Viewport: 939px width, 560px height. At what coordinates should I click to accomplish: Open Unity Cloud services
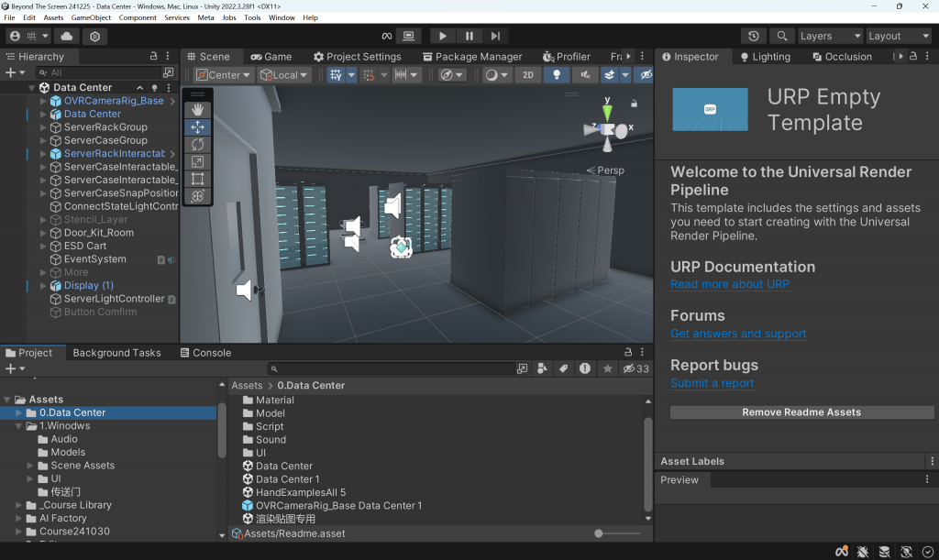tap(66, 36)
